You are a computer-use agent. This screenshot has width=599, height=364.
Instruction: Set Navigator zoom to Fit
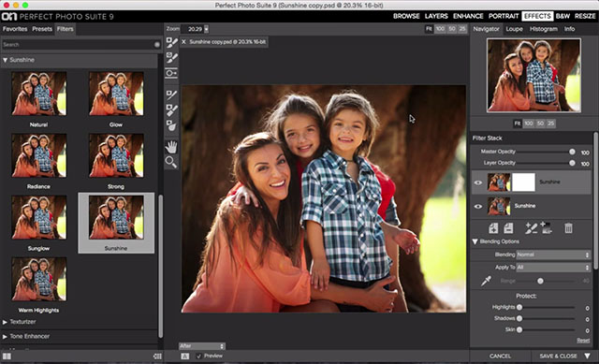coord(518,124)
